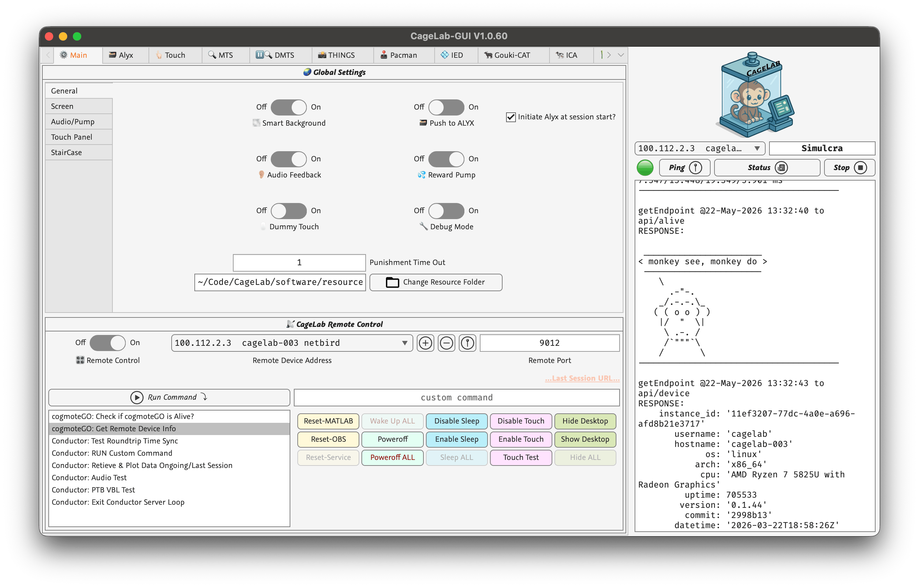
Task: Click the play icon in Run Command
Action: click(x=137, y=398)
